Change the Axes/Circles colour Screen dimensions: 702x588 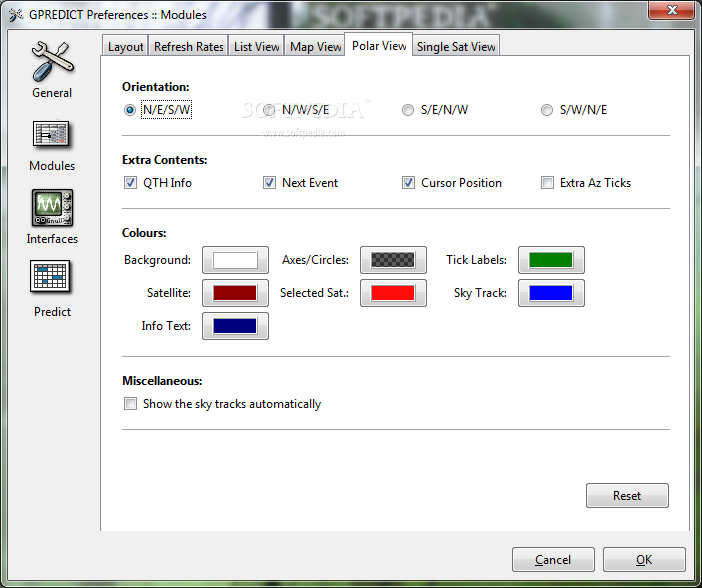click(393, 260)
